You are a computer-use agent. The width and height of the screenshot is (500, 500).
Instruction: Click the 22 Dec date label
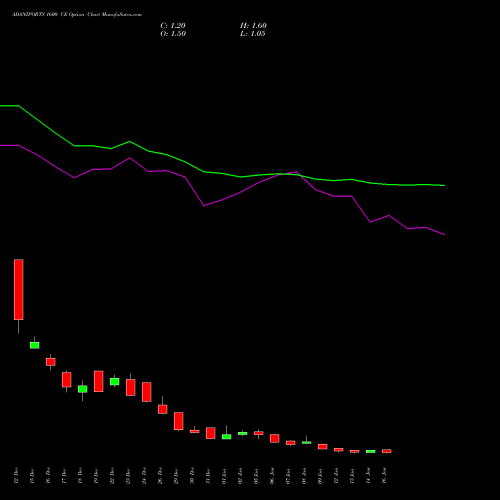[x=112, y=475]
